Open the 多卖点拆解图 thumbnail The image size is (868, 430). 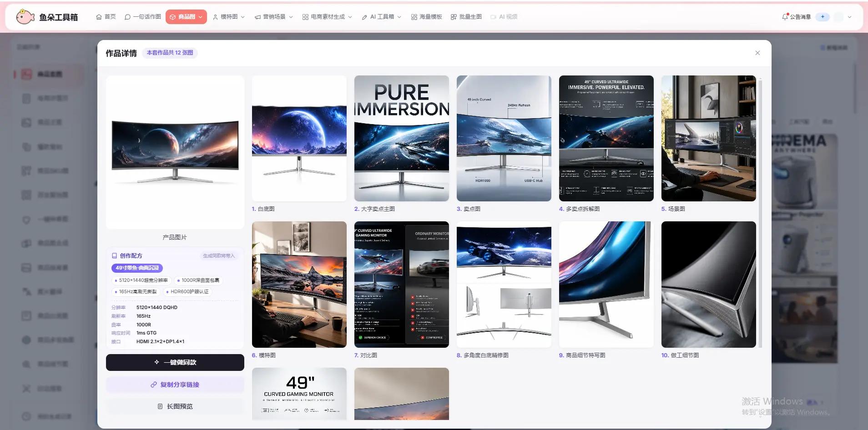(606, 138)
